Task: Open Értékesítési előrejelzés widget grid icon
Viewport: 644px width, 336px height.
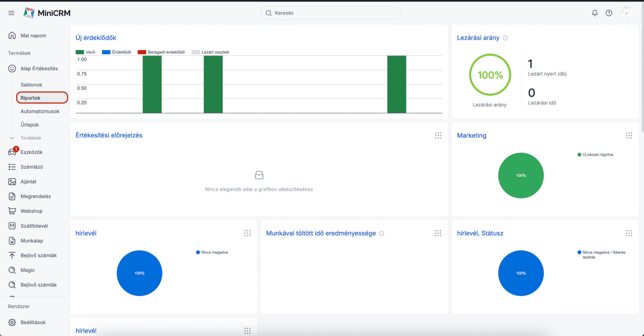Action: tap(438, 136)
